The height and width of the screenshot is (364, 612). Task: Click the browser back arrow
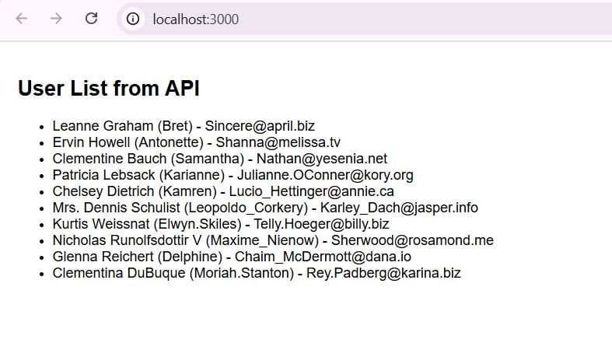[x=21, y=19]
